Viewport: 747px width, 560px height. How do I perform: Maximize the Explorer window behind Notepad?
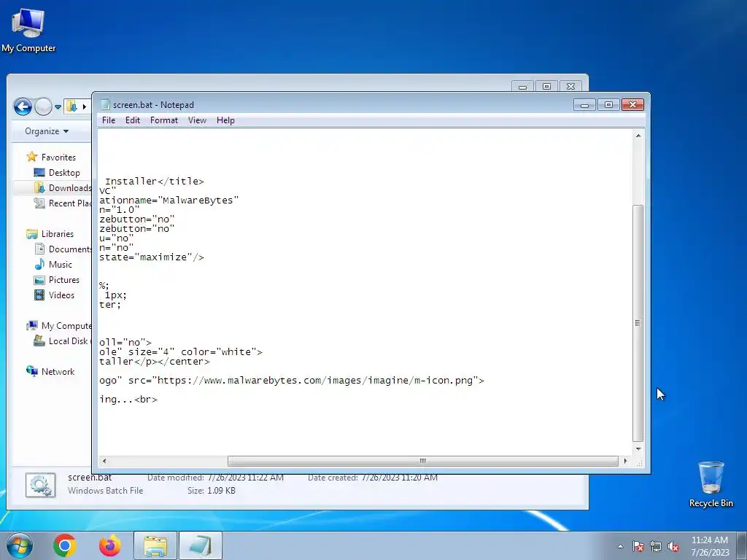[x=546, y=87]
